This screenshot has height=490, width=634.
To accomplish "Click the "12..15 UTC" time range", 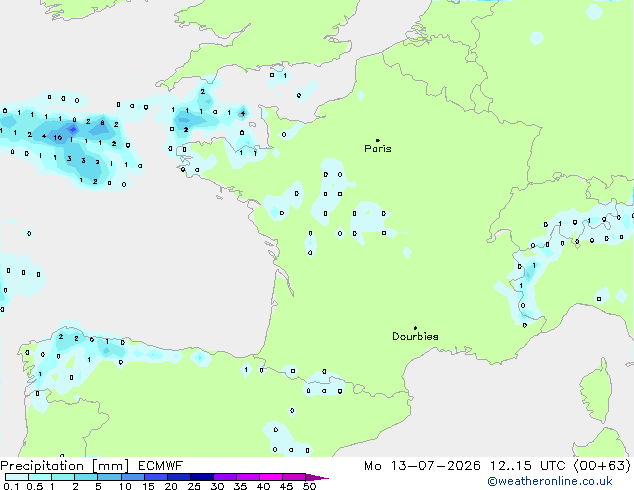I will [x=527, y=466].
